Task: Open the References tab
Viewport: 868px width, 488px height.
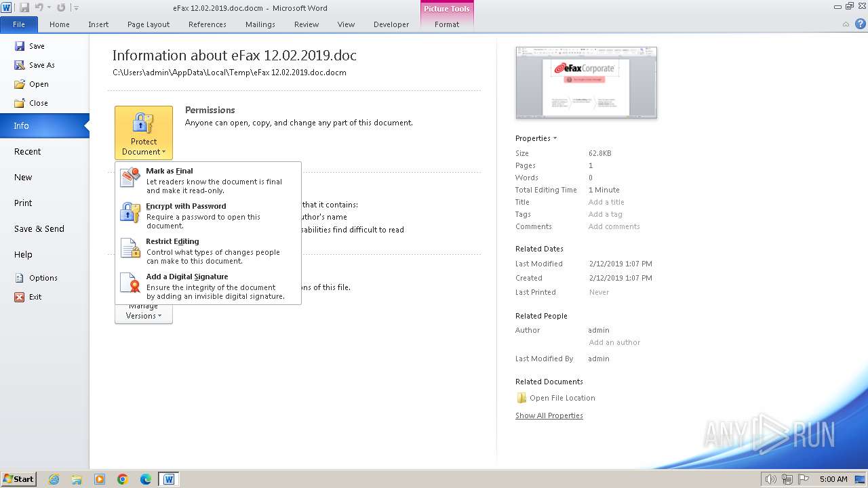Action: pyautogui.click(x=208, y=24)
